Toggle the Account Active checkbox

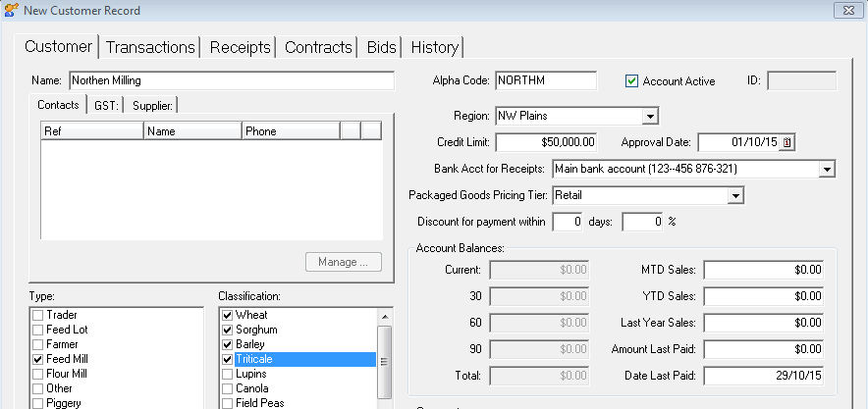click(632, 81)
